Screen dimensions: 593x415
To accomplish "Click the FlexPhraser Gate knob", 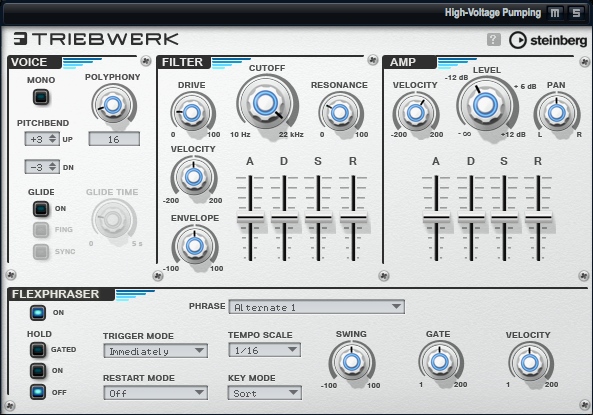I will point(439,362).
